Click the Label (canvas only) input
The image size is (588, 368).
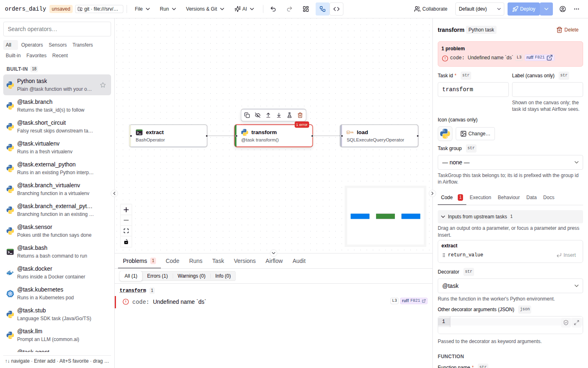click(x=548, y=90)
